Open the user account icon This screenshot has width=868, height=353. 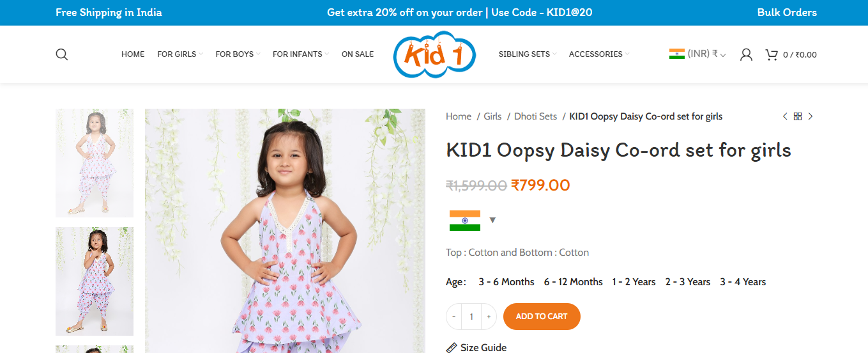pyautogui.click(x=746, y=54)
